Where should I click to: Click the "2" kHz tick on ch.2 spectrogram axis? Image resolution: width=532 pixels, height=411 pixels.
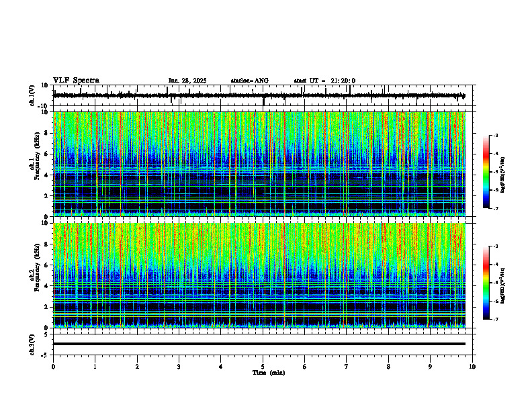tap(47, 307)
